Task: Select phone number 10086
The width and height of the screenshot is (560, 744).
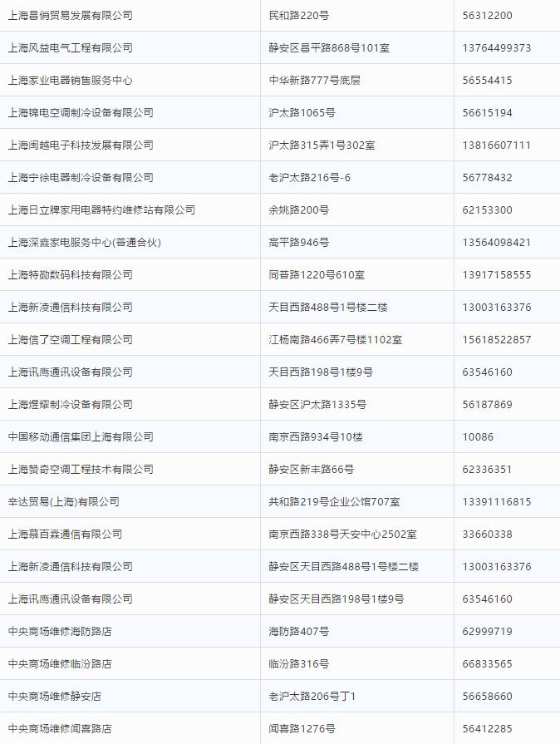Action: pyautogui.click(x=478, y=437)
